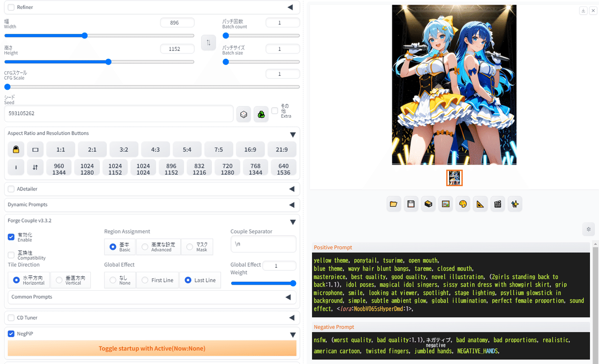Disable the Forge Couple Enable checkbox
Image resolution: width=599 pixels, height=364 pixels.
pyautogui.click(x=11, y=237)
